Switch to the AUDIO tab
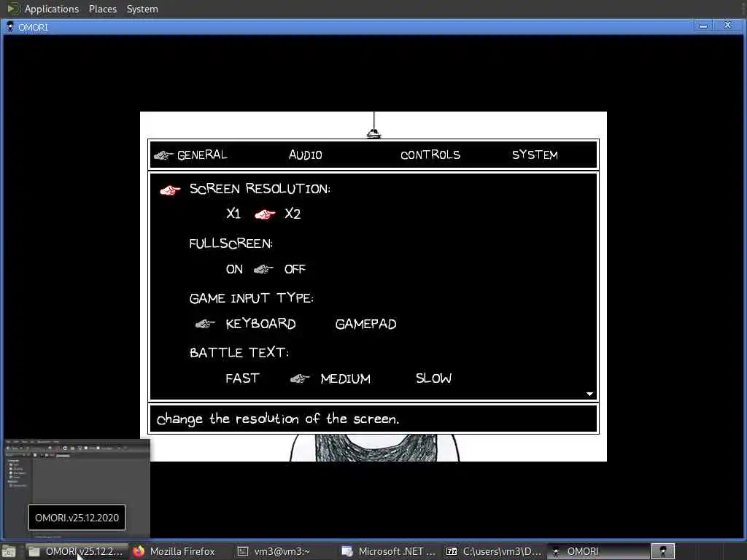 306,155
